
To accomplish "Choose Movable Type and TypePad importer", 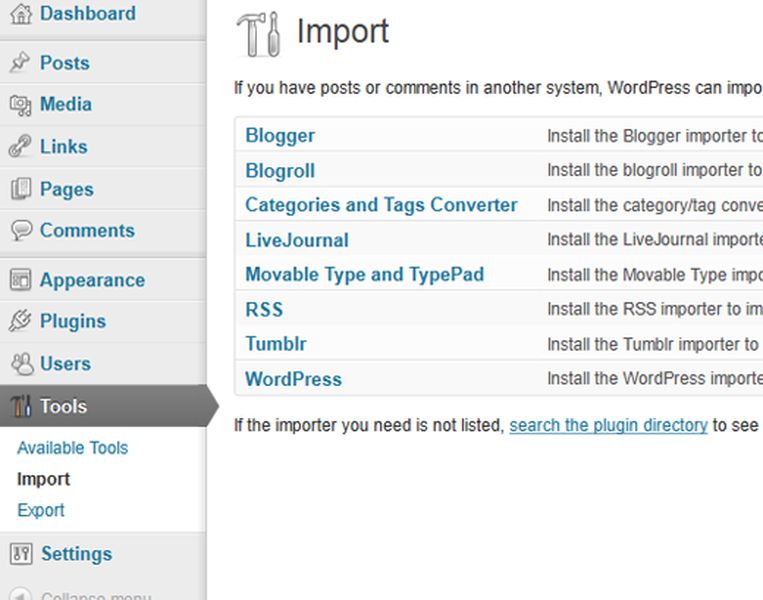I will pos(364,274).
